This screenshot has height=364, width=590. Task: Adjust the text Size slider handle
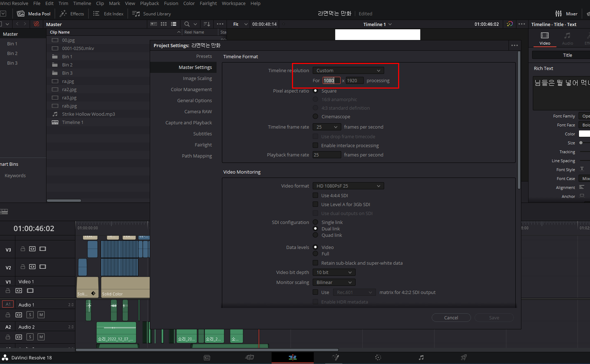click(581, 143)
